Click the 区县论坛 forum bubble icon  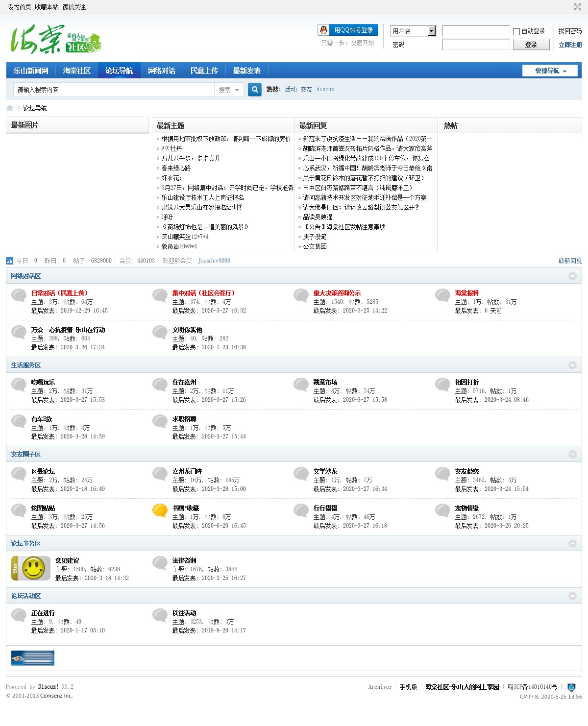tap(19, 474)
